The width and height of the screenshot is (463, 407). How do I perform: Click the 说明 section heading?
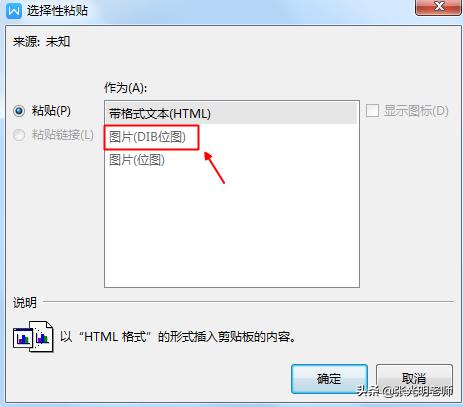click(x=25, y=303)
